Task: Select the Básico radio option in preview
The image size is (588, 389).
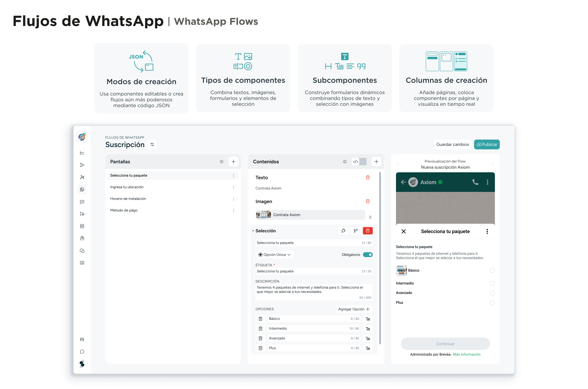Action: pyautogui.click(x=492, y=270)
